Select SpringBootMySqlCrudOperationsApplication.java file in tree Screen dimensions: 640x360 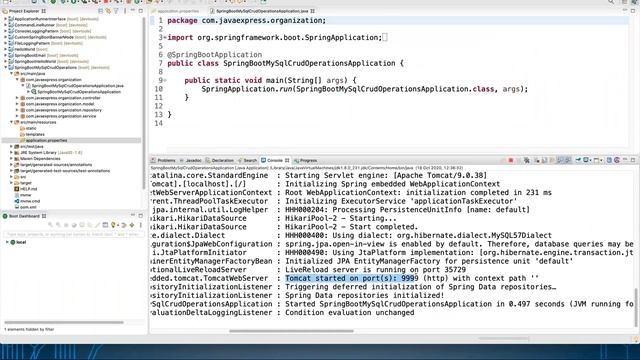78,86
